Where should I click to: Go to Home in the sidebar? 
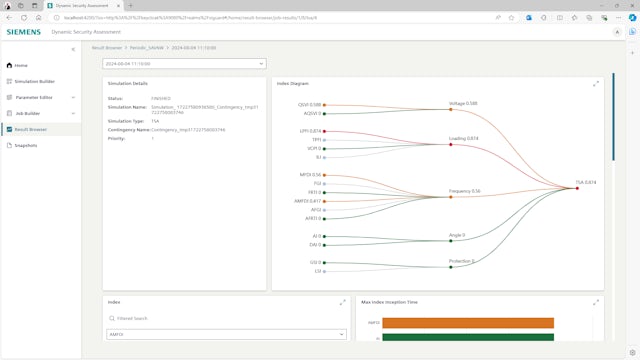[41, 65]
